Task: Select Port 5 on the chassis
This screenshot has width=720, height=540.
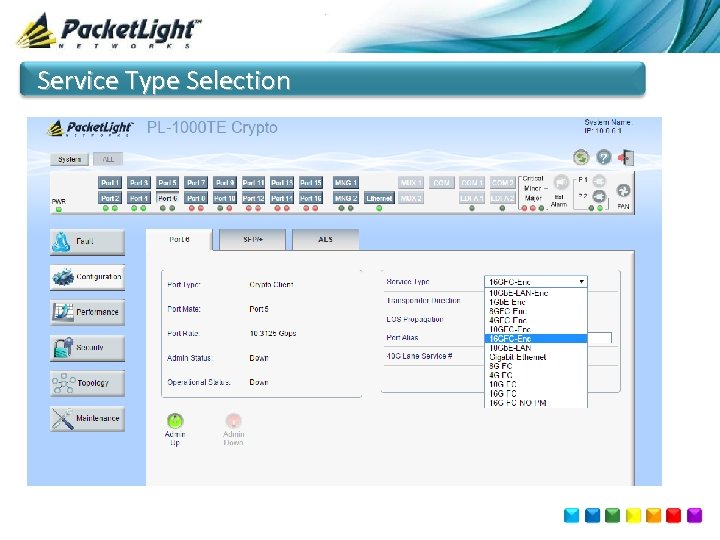Action: pos(168,183)
